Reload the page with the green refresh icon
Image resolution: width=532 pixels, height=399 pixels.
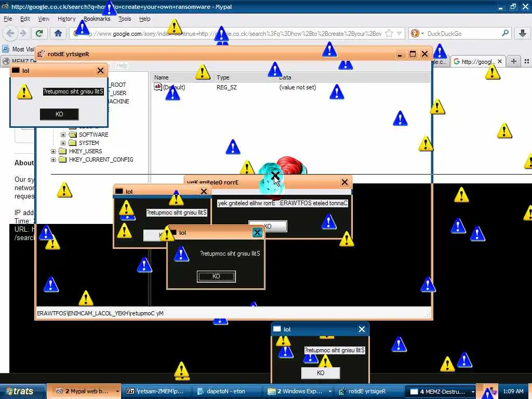pos(39,33)
